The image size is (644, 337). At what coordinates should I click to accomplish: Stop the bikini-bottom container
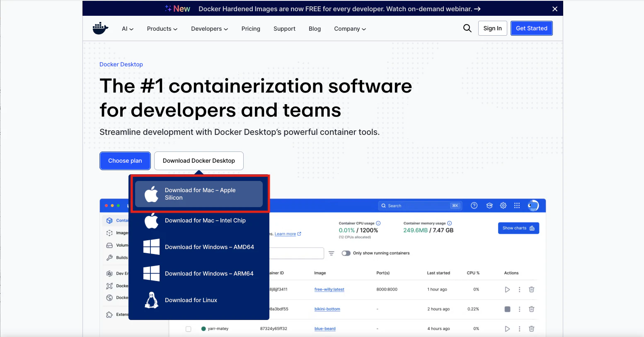507,309
